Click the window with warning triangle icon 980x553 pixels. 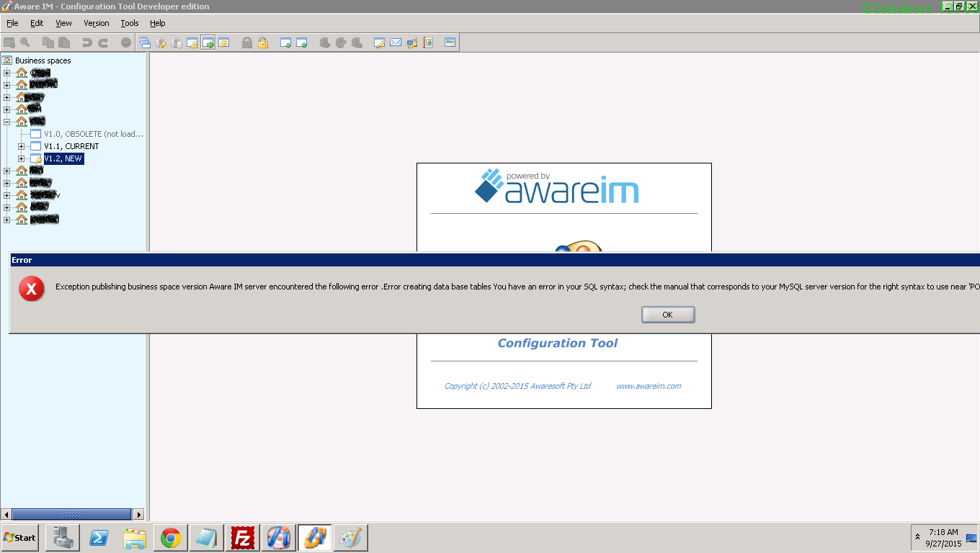tap(192, 42)
